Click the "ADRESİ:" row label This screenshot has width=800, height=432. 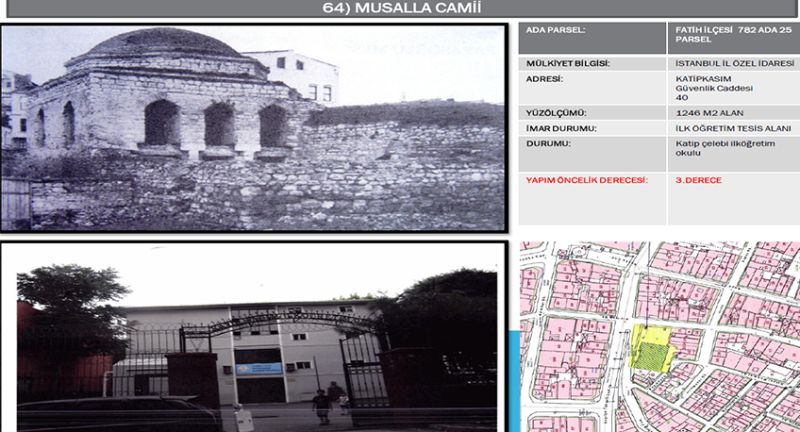544,78
